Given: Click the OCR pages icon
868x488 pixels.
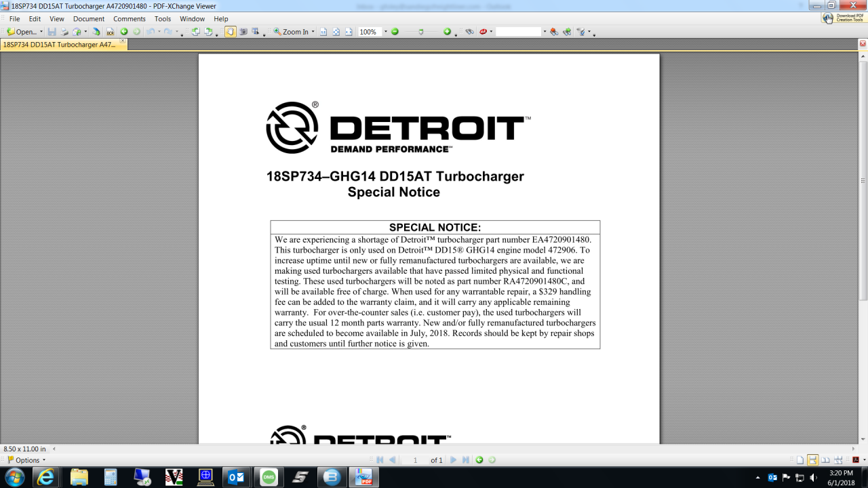Looking at the screenshot, I should [x=111, y=32].
